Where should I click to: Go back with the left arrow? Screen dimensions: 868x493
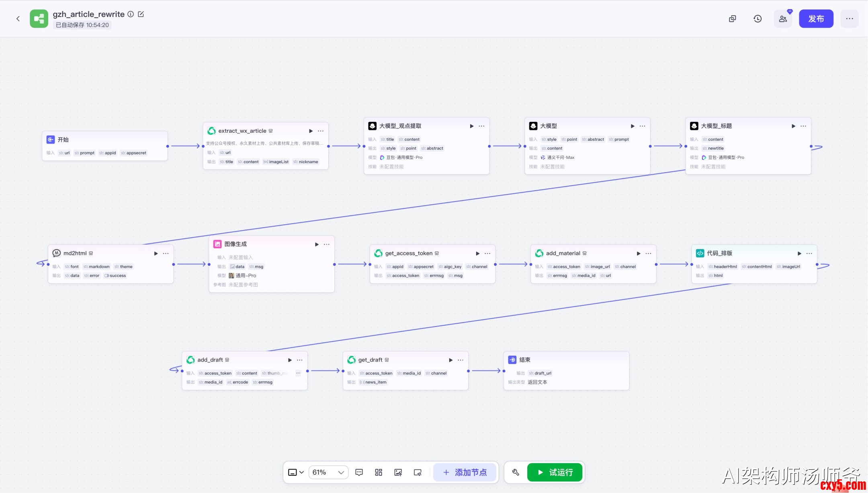(18, 18)
